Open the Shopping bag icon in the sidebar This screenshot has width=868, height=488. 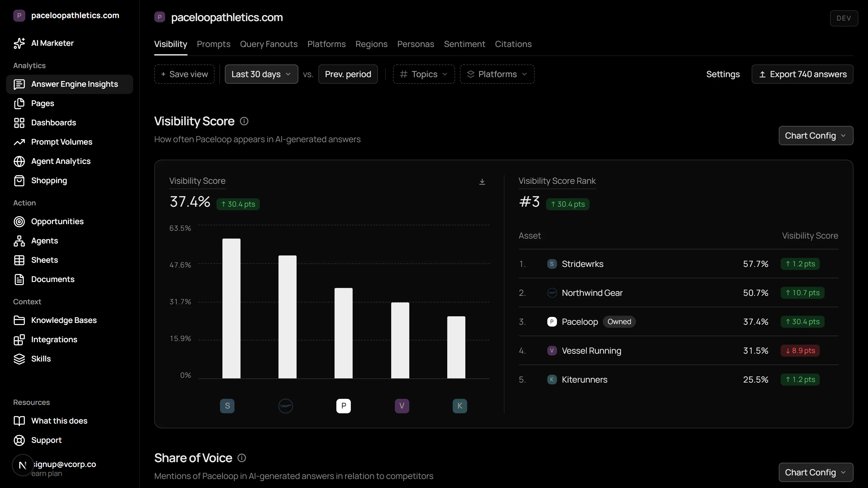19,180
